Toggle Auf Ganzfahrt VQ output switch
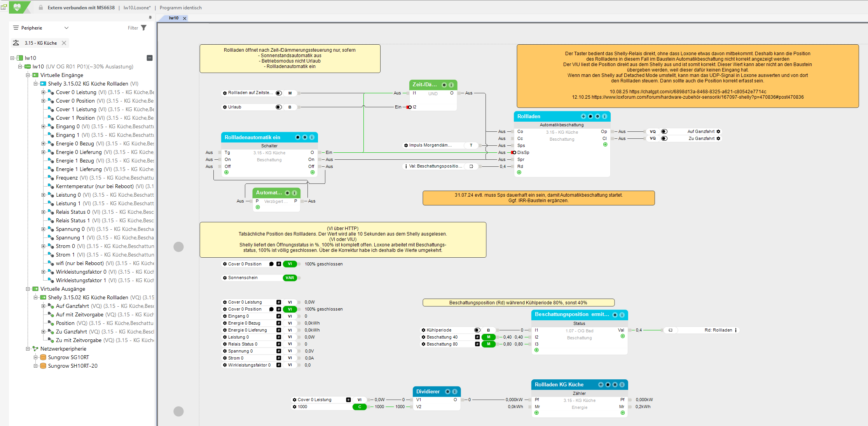The height and width of the screenshot is (426, 868). point(664,131)
